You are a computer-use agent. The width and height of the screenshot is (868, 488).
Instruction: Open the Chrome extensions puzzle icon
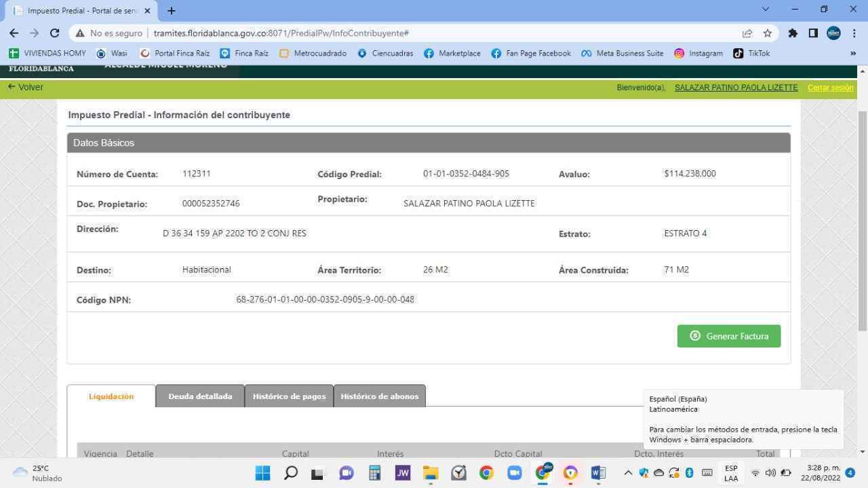coord(792,33)
